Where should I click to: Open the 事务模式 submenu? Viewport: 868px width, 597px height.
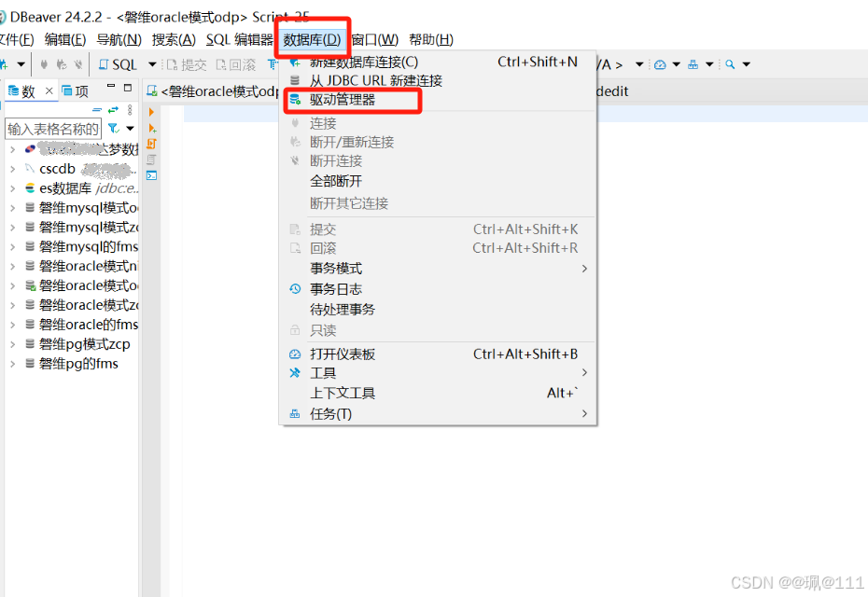(438, 269)
